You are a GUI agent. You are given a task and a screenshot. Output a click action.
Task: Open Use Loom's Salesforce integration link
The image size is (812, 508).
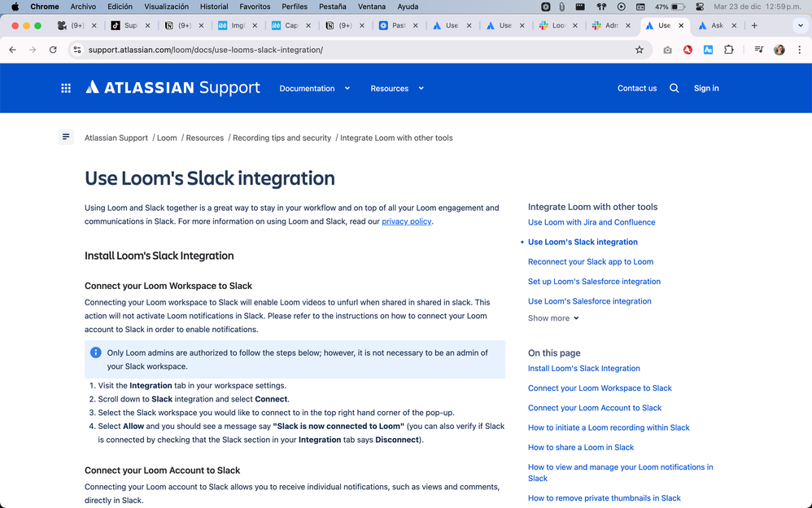click(x=589, y=301)
